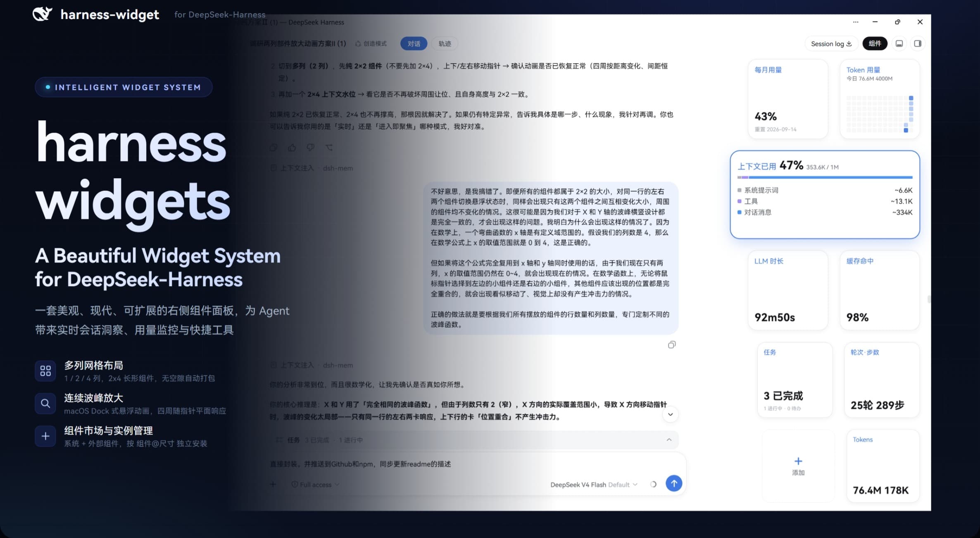
Task: Click the 3 已完成 status in task bar
Action: [x=317, y=440]
